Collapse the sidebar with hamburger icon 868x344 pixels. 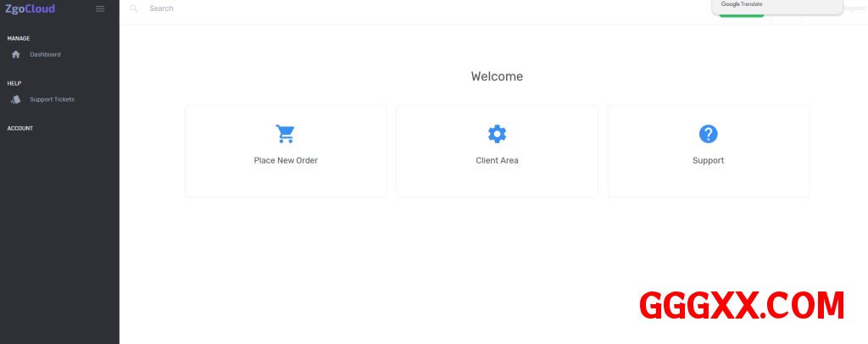click(x=100, y=8)
